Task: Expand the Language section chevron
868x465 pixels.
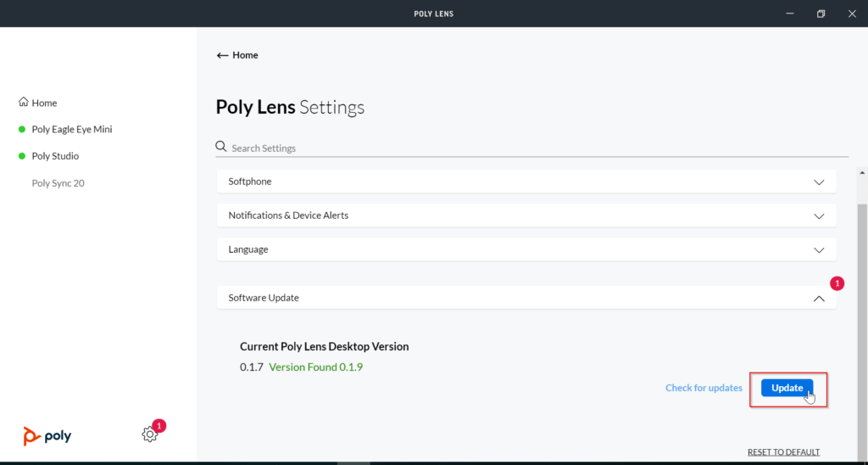Action: point(820,250)
